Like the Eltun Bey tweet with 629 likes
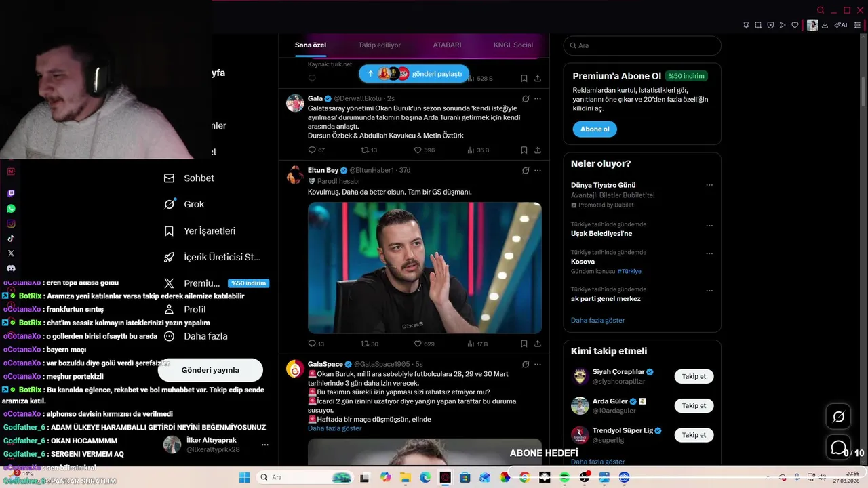This screenshot has height=488, width=868. click(x=425, y=344)
